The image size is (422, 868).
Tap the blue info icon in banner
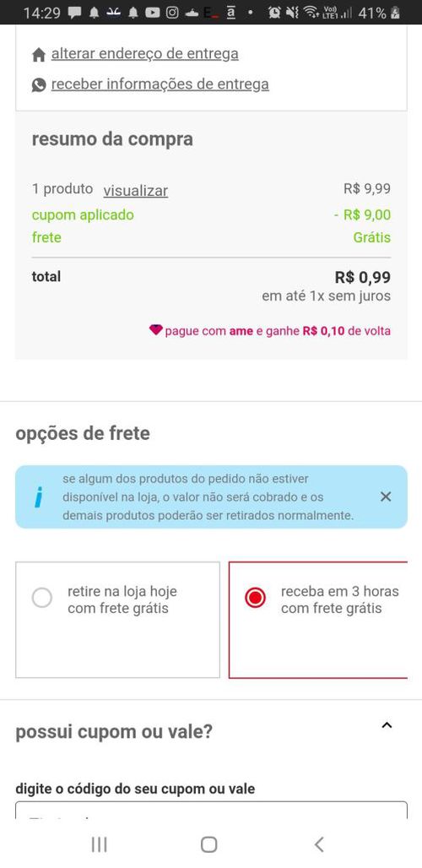click(38, 497)
